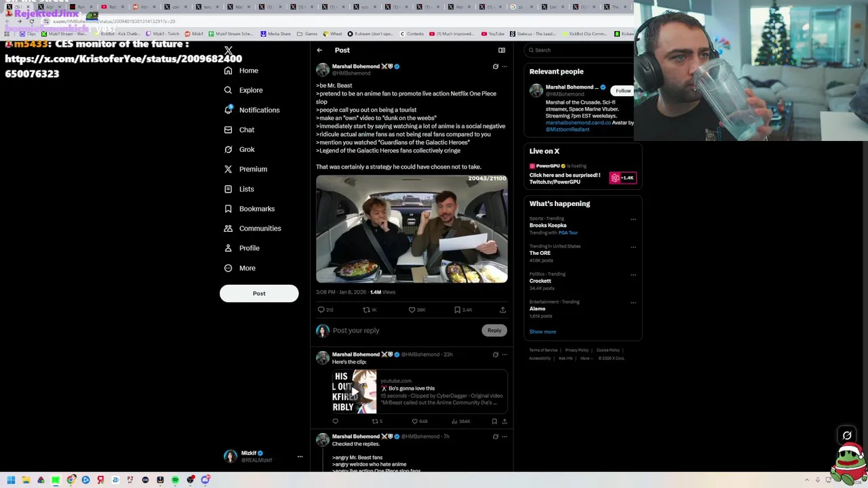Open File Explorer from the taskbar

(x=26, y=480)
